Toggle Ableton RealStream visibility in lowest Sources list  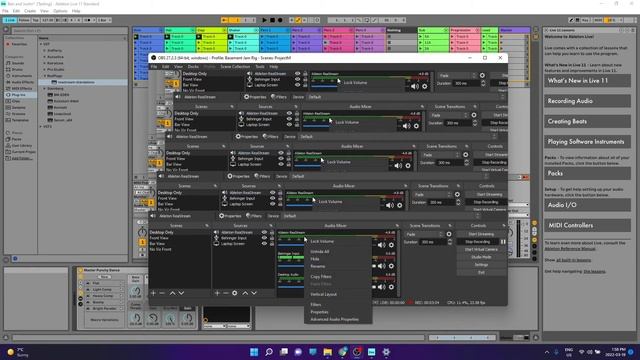[264, 232]
